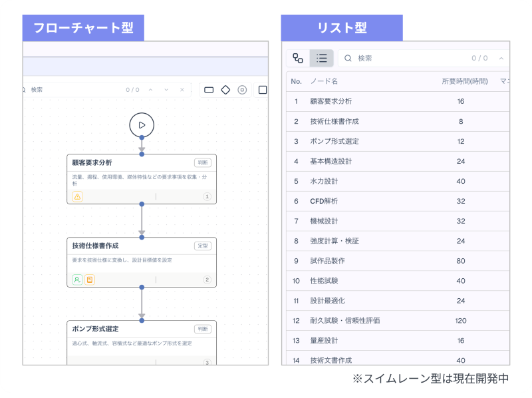Switch to flowchart view in list panel
This screenshot has height=398, width=532.
click(x=298, y=59)
